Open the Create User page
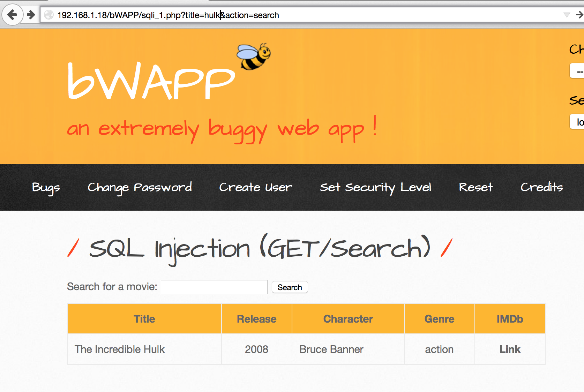584x392 pixels. click(256, 187)
